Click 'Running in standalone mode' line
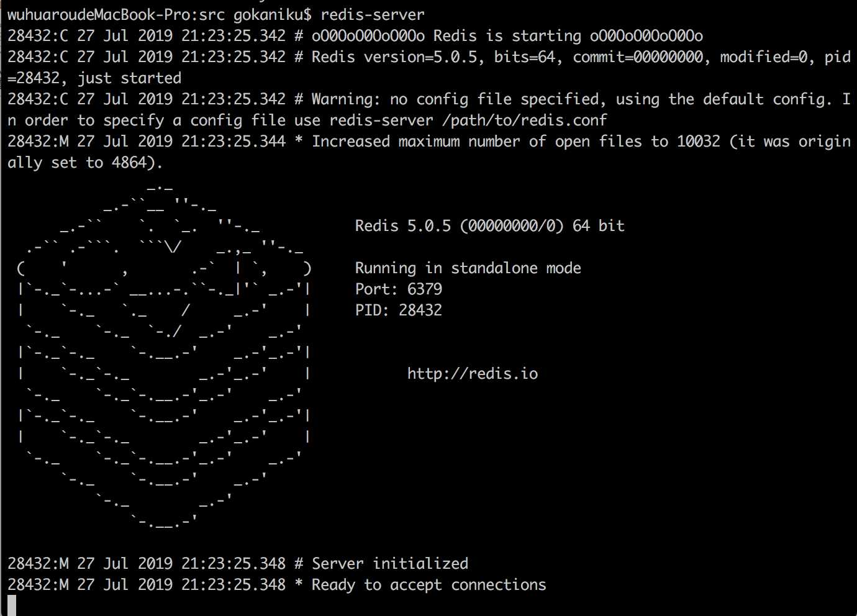Viewport: 857px width, 616px height. (x=468, y=268)
